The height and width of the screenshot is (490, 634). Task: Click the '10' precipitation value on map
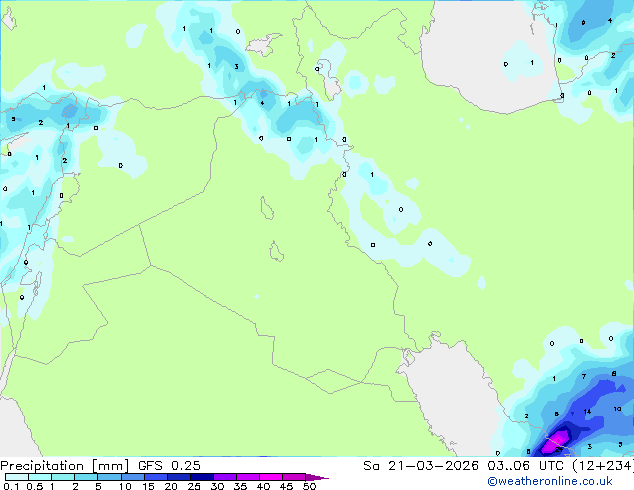click(x=617, y=409)
